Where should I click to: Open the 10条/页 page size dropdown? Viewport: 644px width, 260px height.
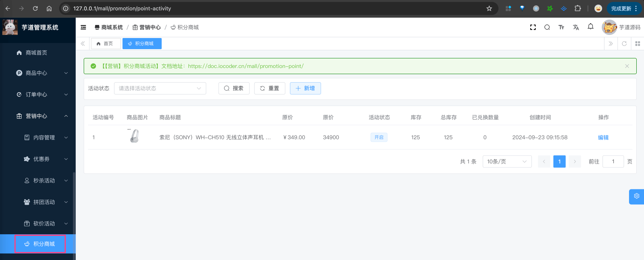pos(507,162)
